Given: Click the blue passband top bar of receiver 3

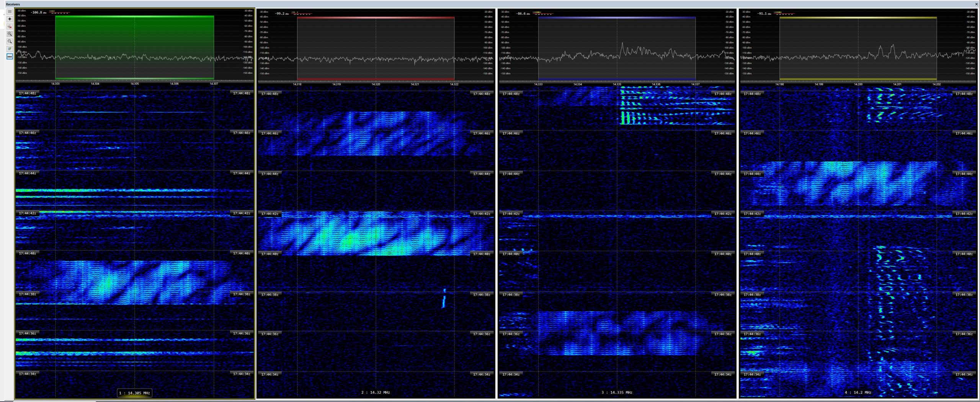Looking at the screenshot, I should pyautogui.click(x=617, y=18).
